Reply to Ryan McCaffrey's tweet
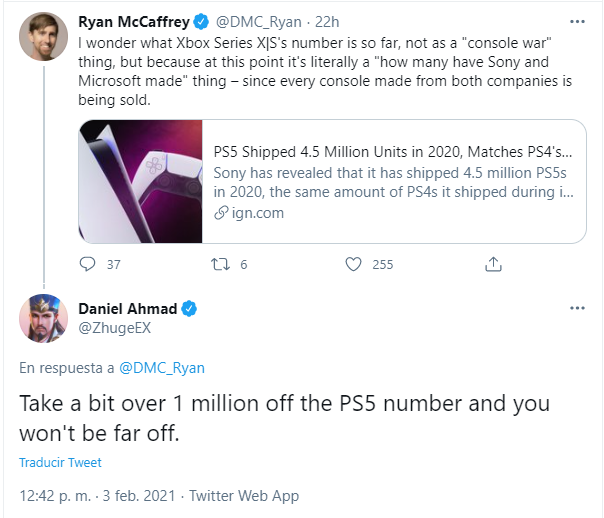Viewport: 604px width, 518px height. click(x=87, y=264)
